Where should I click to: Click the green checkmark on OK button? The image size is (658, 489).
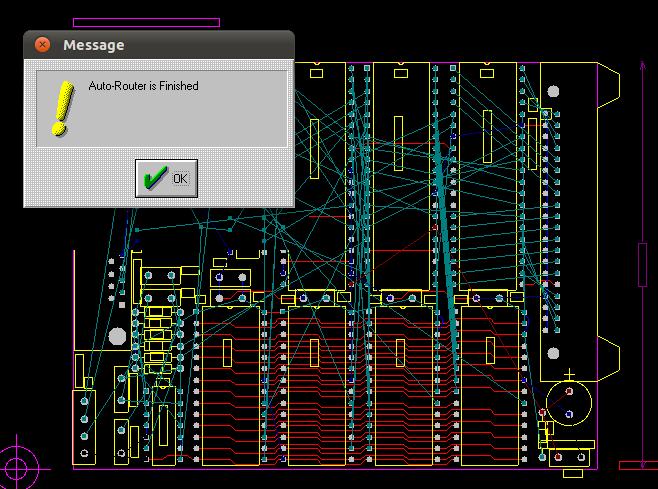point(154,178)
